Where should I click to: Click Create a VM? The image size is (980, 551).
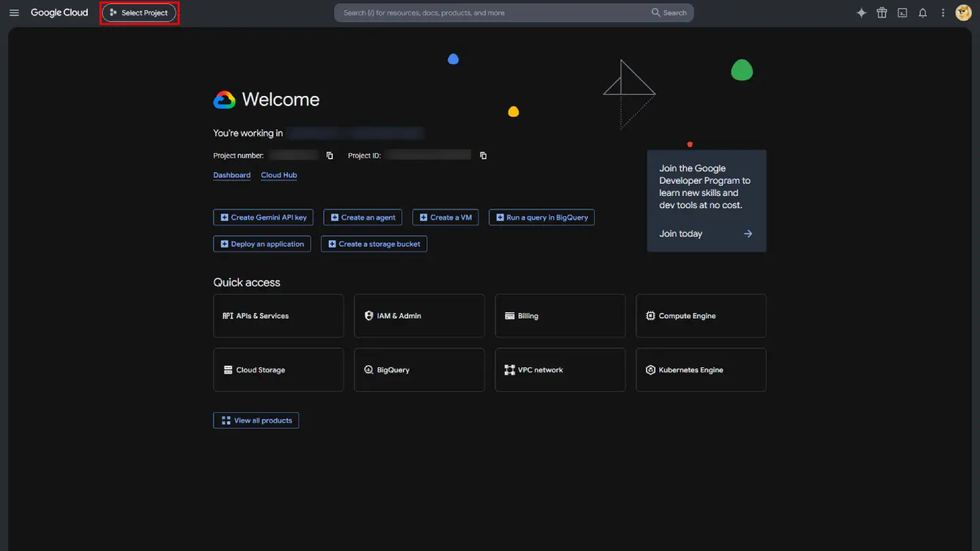(x=446, y=218)
